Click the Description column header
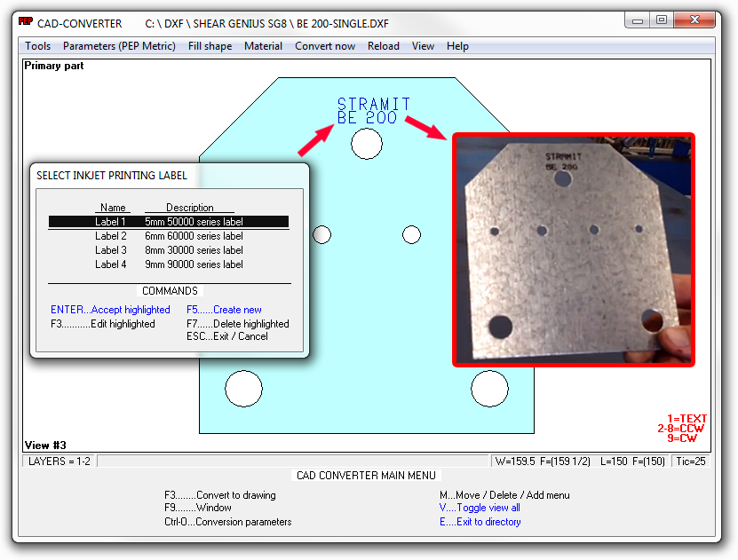 tap(190, 208)
